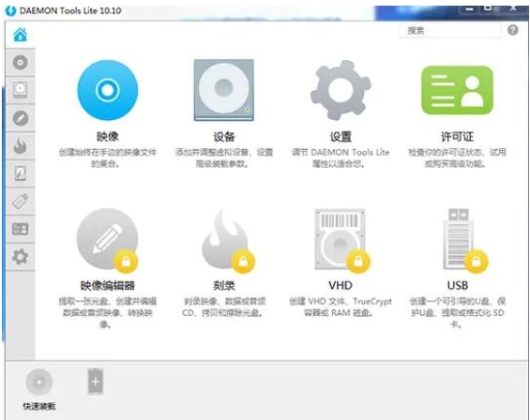This screenshot has height=420, width=530.
Task: Open help via the question mark icon
Action: point(513,30)
